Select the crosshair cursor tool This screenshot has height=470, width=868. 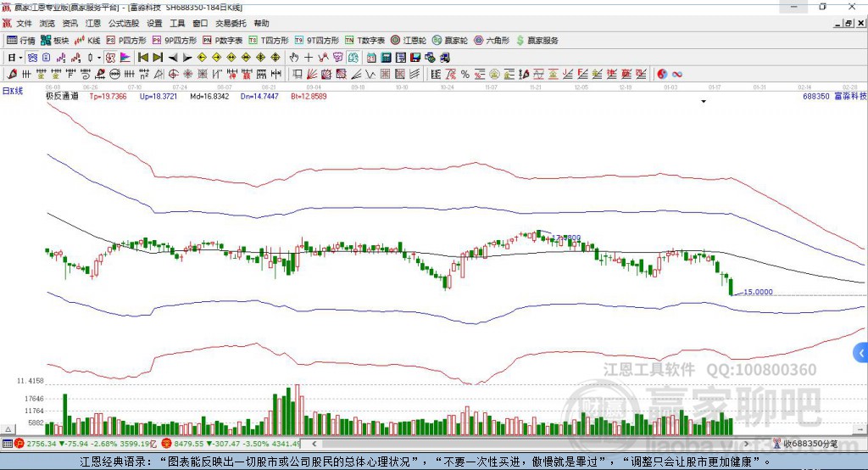point(309,58)
